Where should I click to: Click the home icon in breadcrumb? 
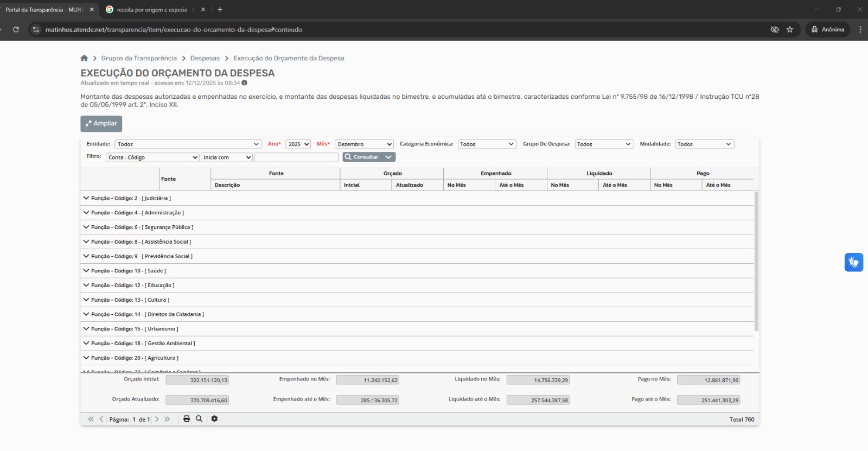84,58
